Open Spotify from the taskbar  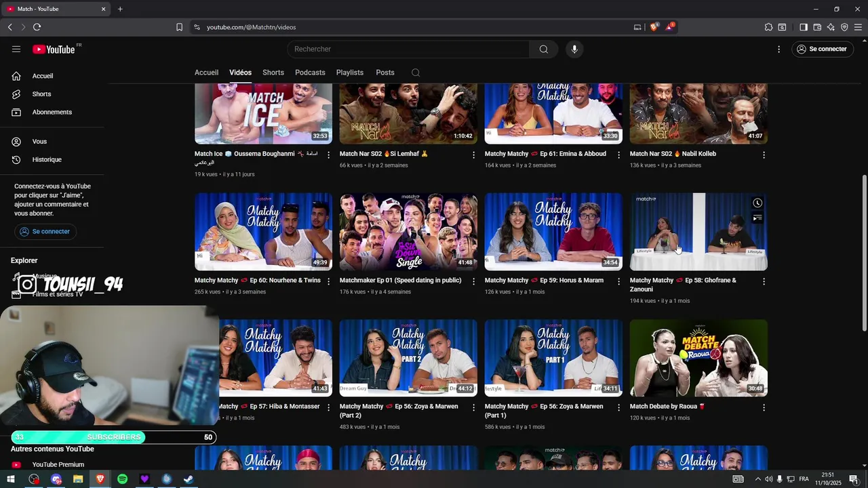pos(122,479)
